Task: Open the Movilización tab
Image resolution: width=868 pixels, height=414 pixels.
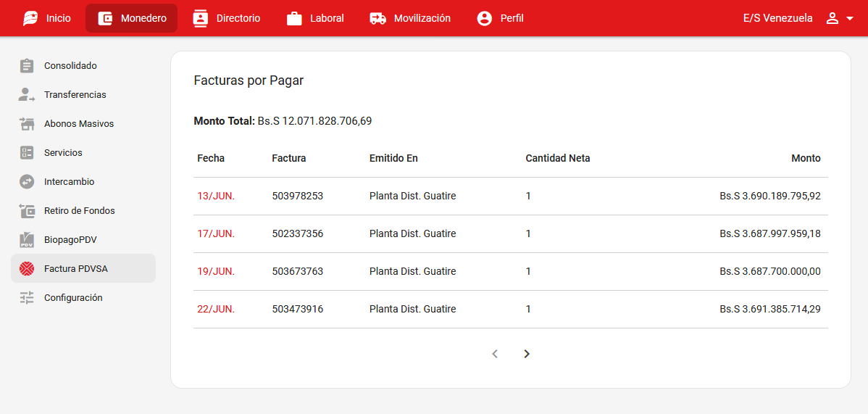Action: 410,18
